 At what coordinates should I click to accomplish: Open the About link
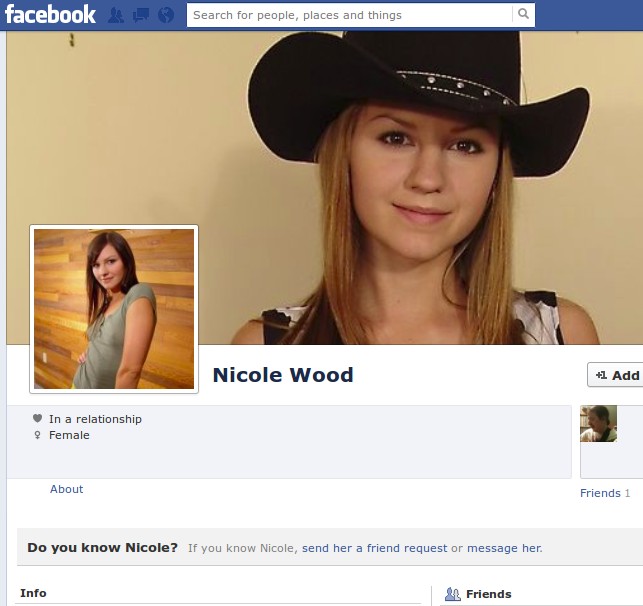pyautogui.click(x=66, y=489)
